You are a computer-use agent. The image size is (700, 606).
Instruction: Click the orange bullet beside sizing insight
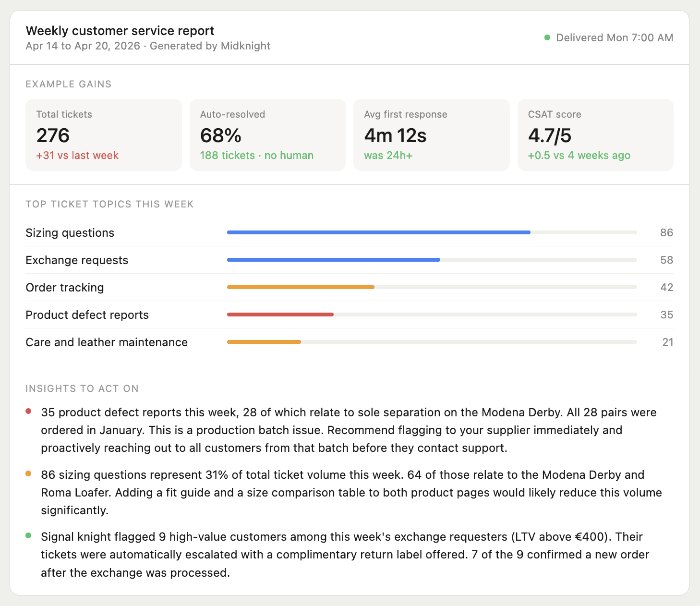[x=27, y=473]
